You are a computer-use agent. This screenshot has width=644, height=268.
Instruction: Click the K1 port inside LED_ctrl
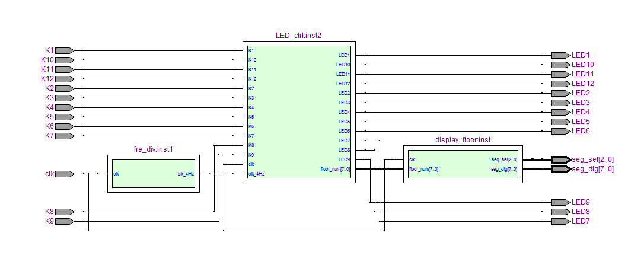tap(251, 50)
